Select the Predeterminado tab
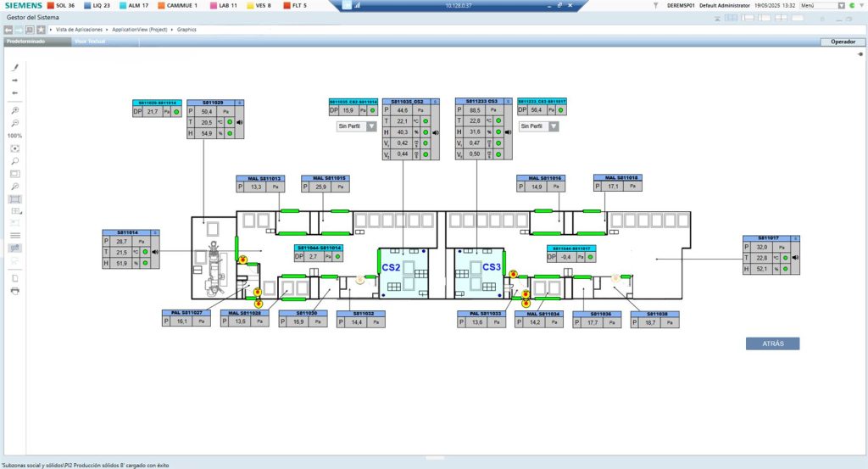Image resolution: width=868 pixels, height=469 pixels. (26, 42)
